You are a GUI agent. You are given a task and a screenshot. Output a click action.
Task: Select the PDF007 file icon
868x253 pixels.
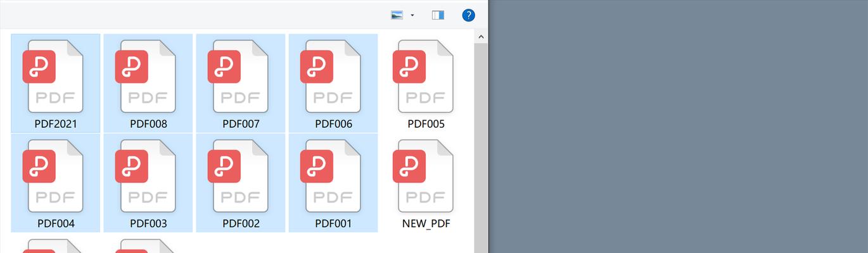click(x=238, y=77)
